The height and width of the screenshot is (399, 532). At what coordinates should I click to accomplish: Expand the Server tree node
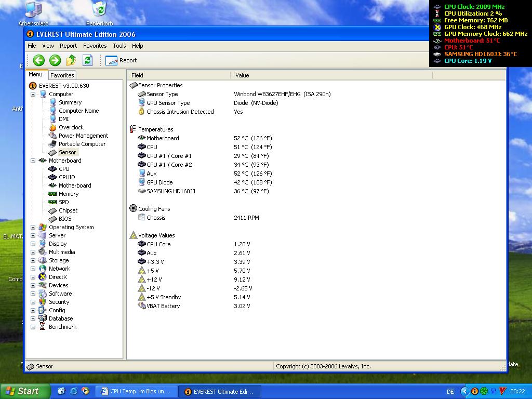point(33,235)
